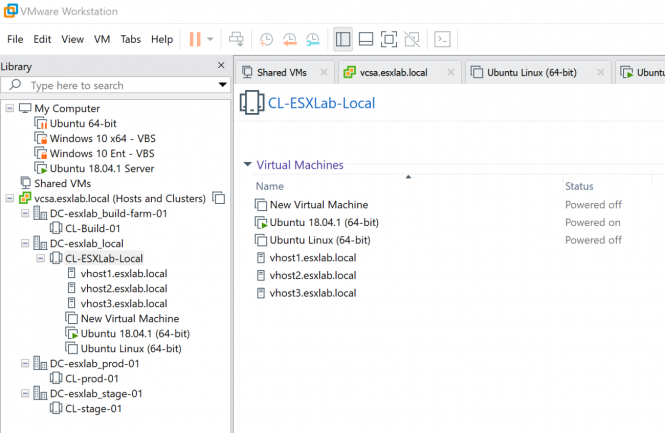The image size is (665, 433).
Task: Click the view icon beside Hosts and Clusters
Action: coord(219,198)
